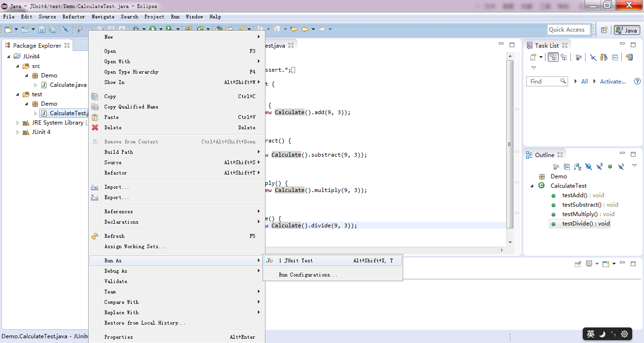
Task: Open Run Configurations... from submenu
Action: (x=308, y=275)
